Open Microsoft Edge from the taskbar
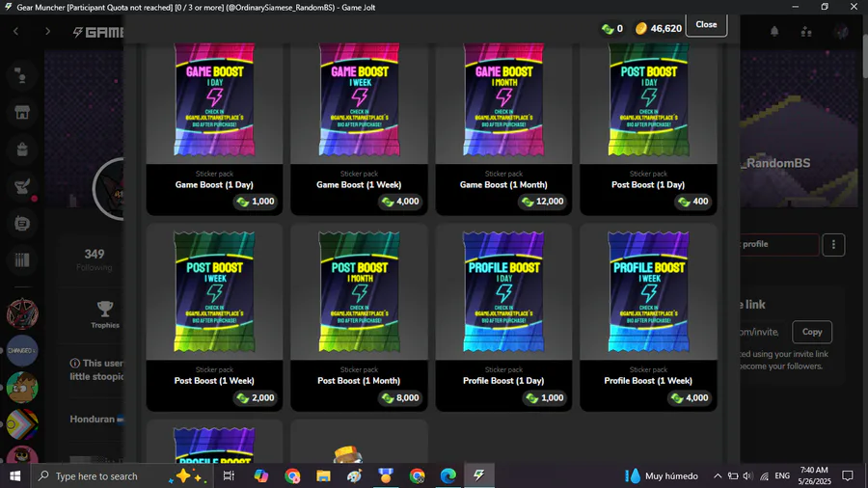Viewport: 868px width, 488px height. pyautogui.click(x=448, y=475)
